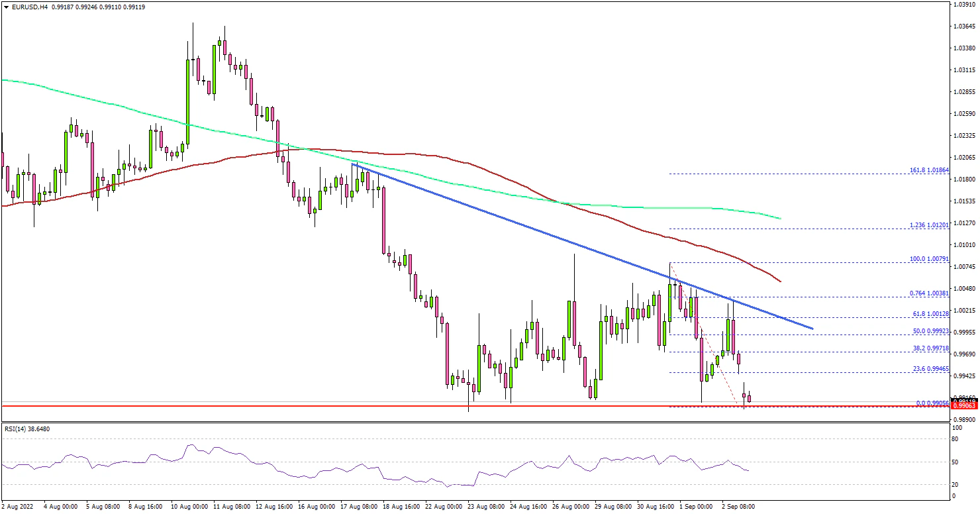The height and width of the screenshot is (514, 980).
Task: Click the 1.03910 label on the price scale
Action: tap(965, 5)
